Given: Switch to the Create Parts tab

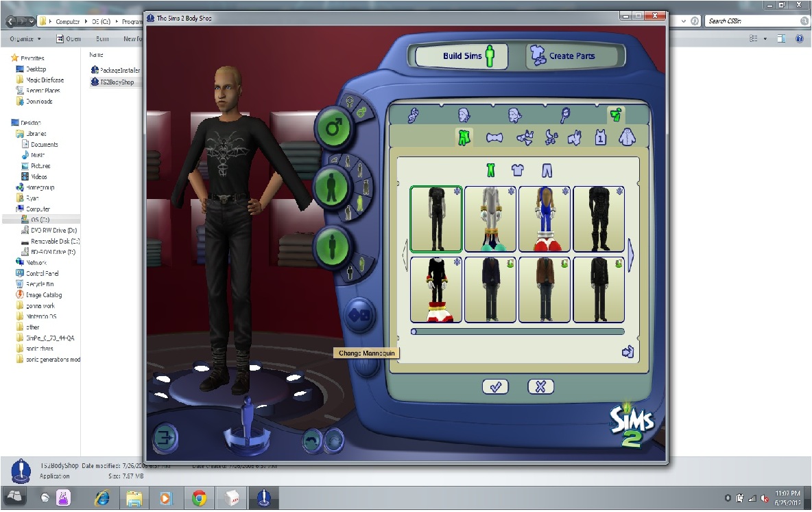Looking at the screenshot, I should click(573, 57).
